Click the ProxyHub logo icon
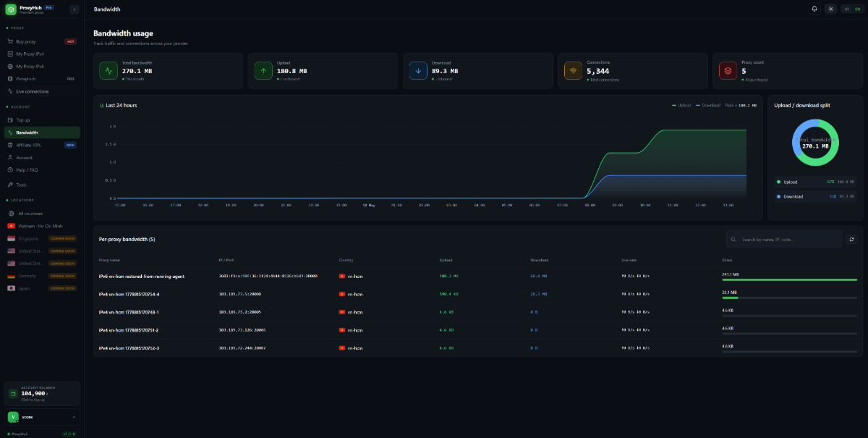The height and width of the screenshot is (438, 868). (11, 9)
